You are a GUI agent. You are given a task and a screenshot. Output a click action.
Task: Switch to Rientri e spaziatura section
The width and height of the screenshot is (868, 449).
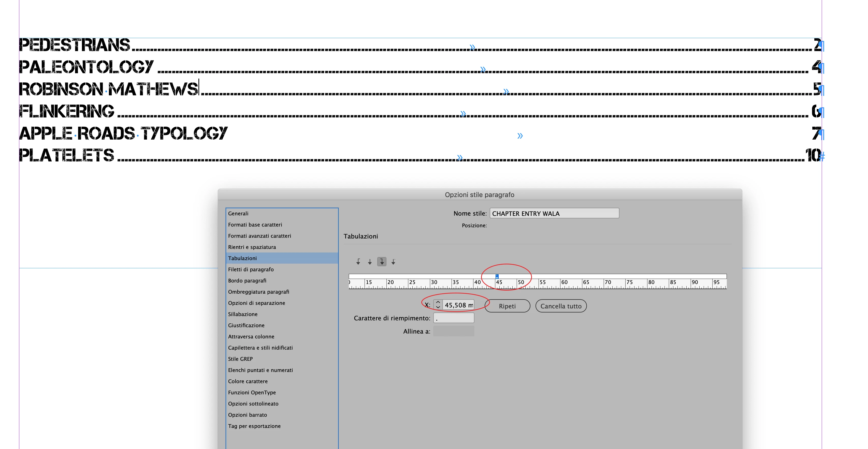click(252, 247)
